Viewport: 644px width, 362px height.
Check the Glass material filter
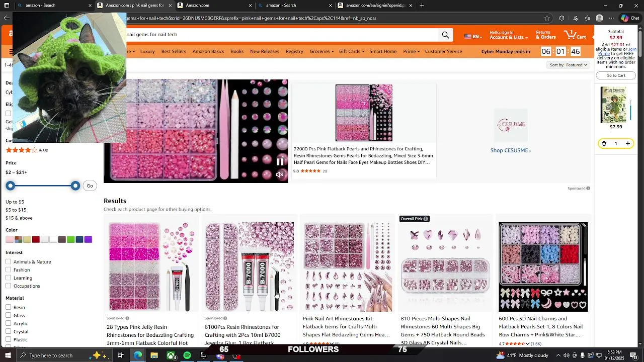(9, 315)
